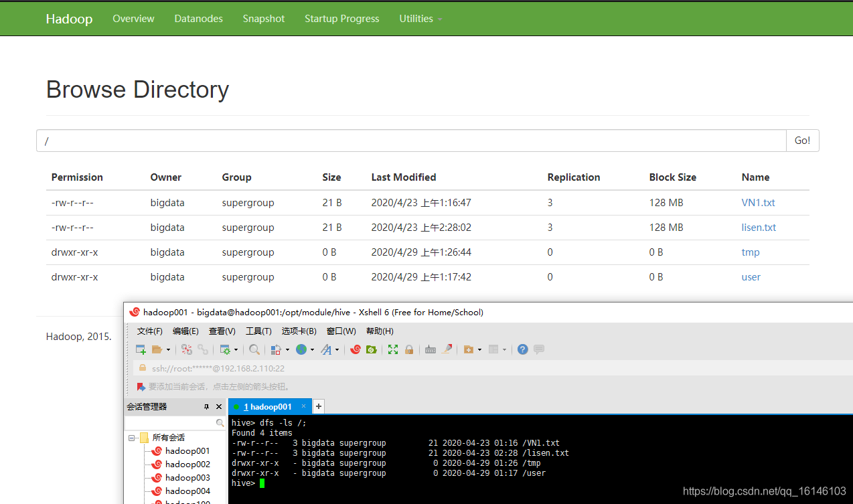The image size is (853, 504).
Task: Expand the Utilities dropdown in Hadoop navbar
Action: [x=420, y=19]
